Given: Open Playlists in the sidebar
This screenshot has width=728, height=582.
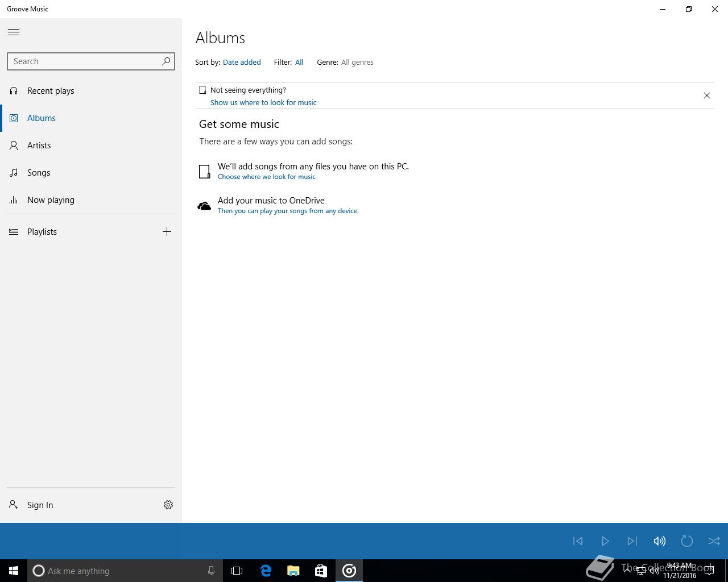Looking at the screenshot, I should (77, 232).
